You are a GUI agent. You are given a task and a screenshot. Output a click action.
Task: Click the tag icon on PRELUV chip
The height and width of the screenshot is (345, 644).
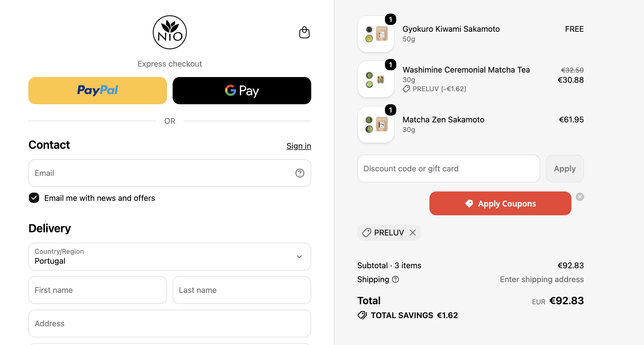[x=367, y=233]
